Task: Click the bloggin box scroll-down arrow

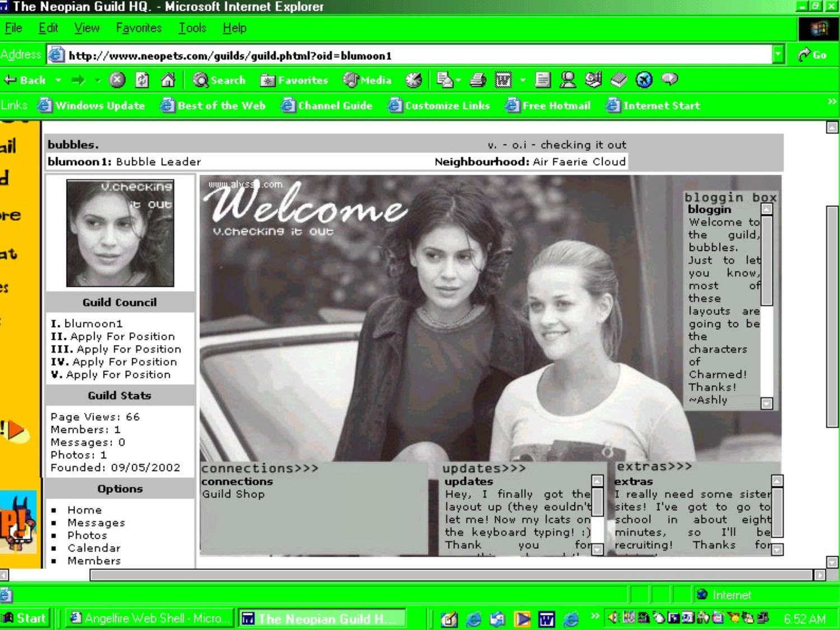Action: click(767, 403)
